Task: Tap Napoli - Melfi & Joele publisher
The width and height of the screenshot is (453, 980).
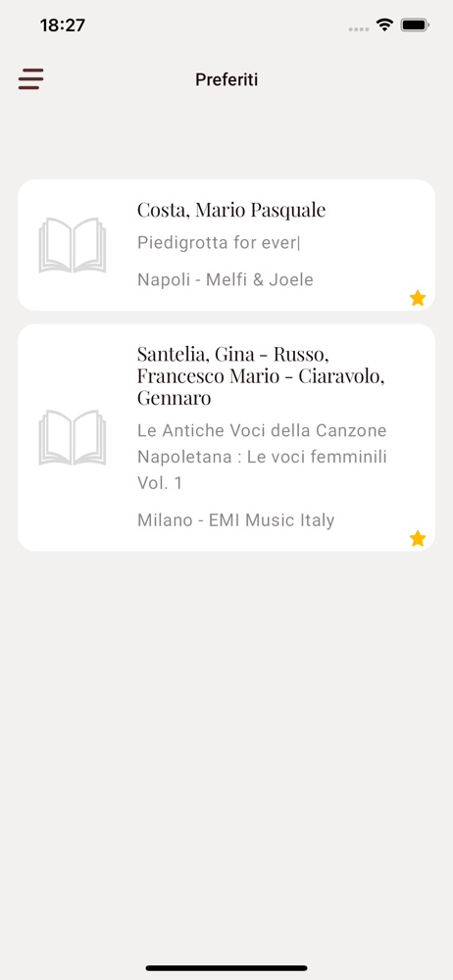Action: [x=226, y=280]
